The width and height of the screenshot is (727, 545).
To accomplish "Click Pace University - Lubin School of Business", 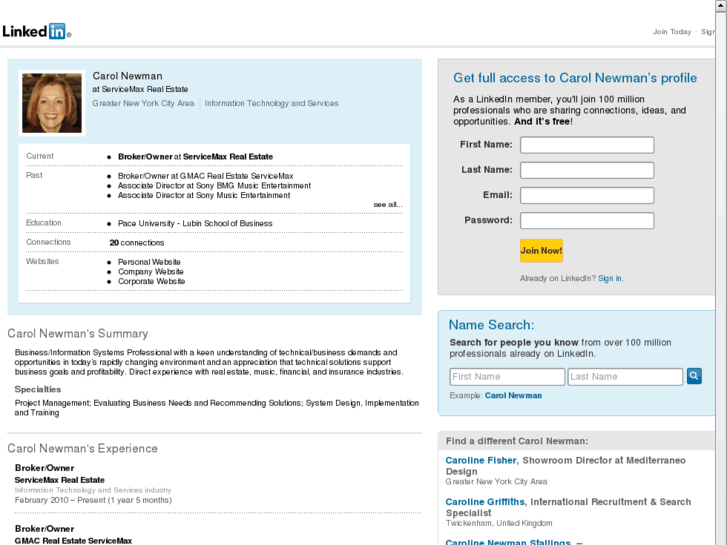I will click(x=195, y=224).
